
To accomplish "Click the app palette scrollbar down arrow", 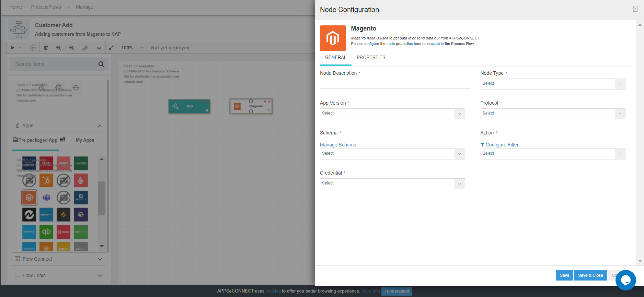I will (102, 246).
